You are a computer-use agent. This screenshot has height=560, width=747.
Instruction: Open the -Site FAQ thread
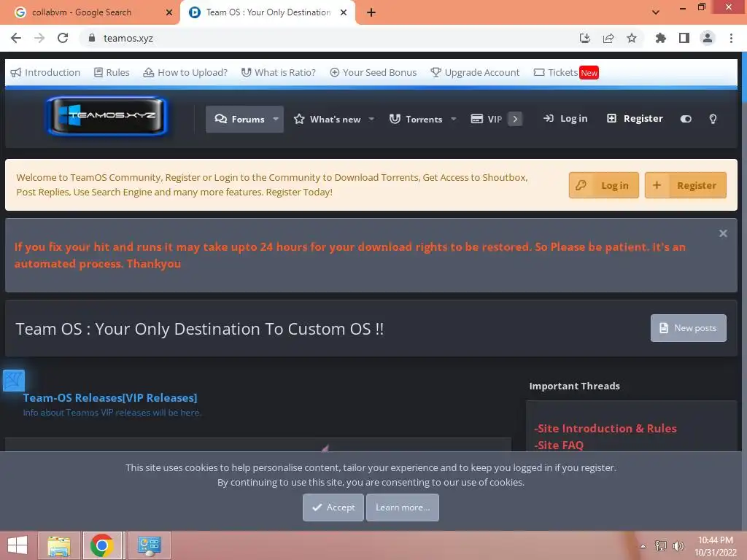[x=558, y=446]
